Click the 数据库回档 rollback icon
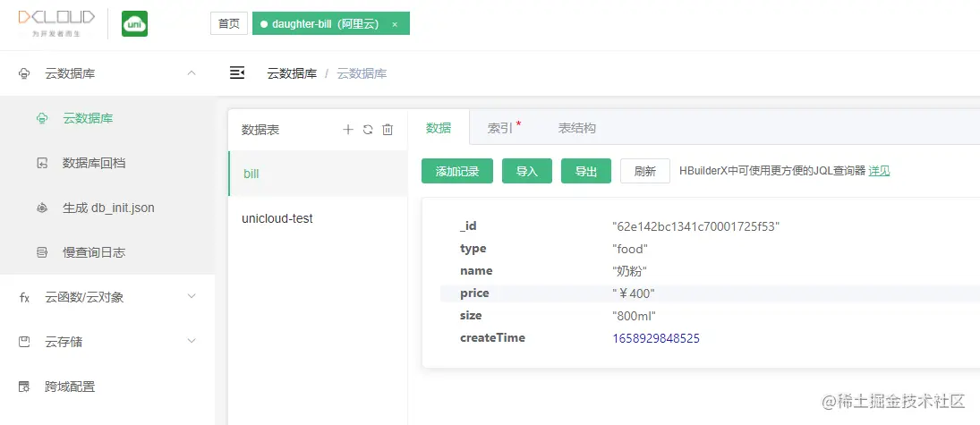This screenshot has width=980, height=425. click(x=42, y=163)
